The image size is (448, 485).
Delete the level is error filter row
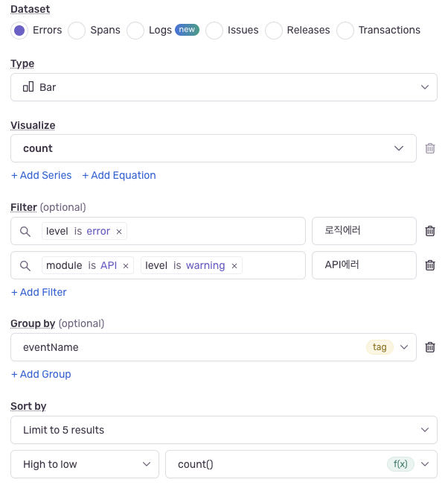tap(429, 231)
